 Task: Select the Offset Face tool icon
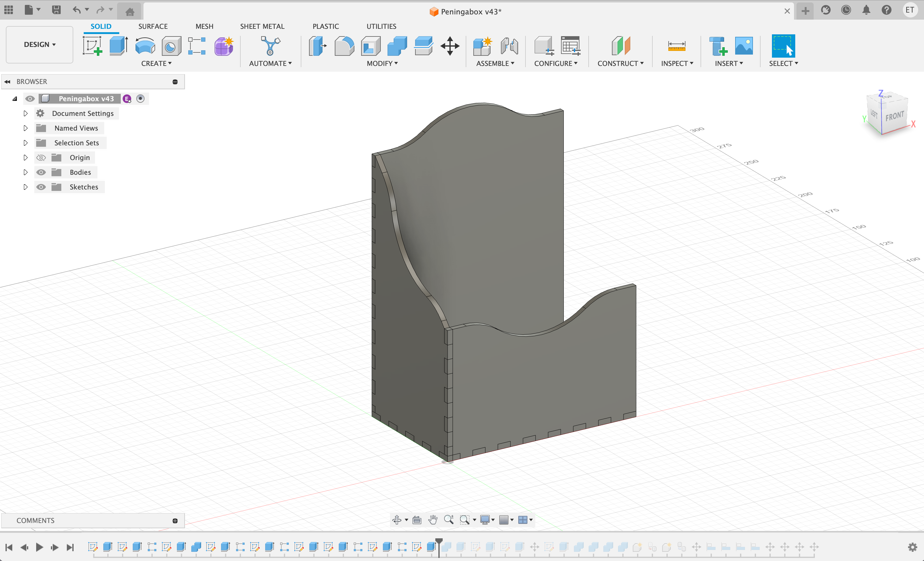point(424,46)
